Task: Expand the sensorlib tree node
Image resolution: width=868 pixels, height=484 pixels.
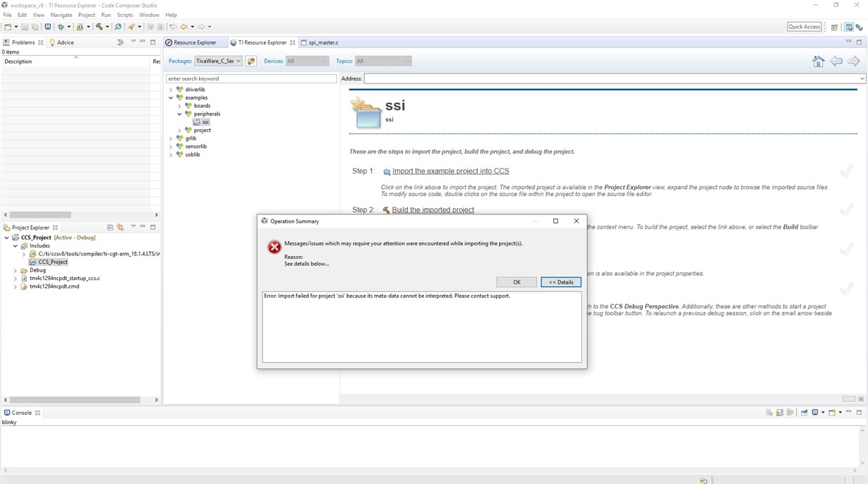Action: point(171,147)
